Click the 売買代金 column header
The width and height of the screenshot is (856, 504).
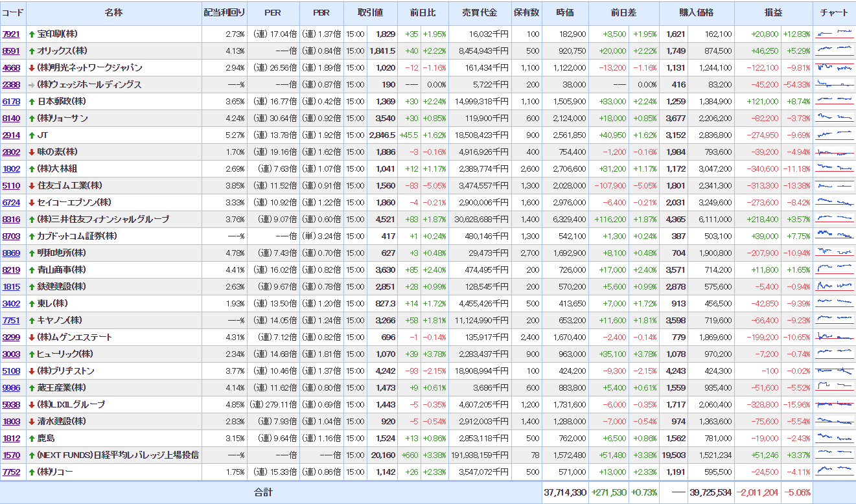pyautogui.click(x=480, y=13)
